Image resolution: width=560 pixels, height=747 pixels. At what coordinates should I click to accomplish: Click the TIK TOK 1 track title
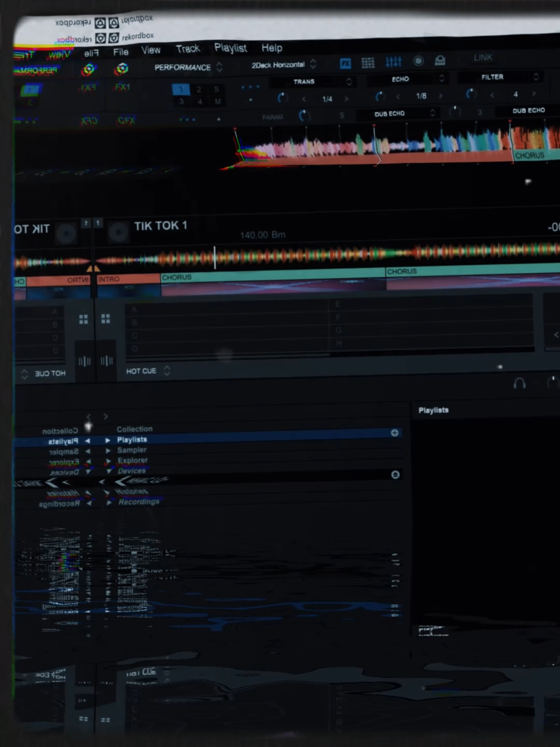pos(161,226)
